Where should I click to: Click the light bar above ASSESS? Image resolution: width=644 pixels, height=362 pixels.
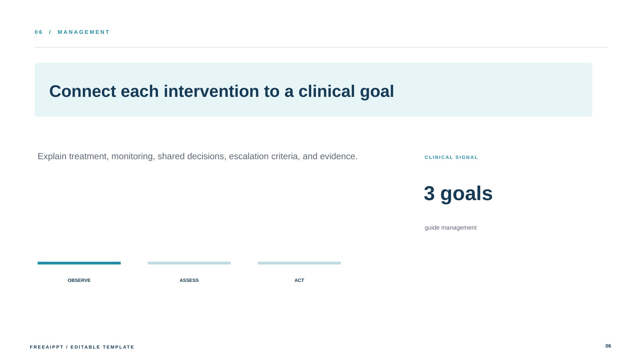pos(189,263)
